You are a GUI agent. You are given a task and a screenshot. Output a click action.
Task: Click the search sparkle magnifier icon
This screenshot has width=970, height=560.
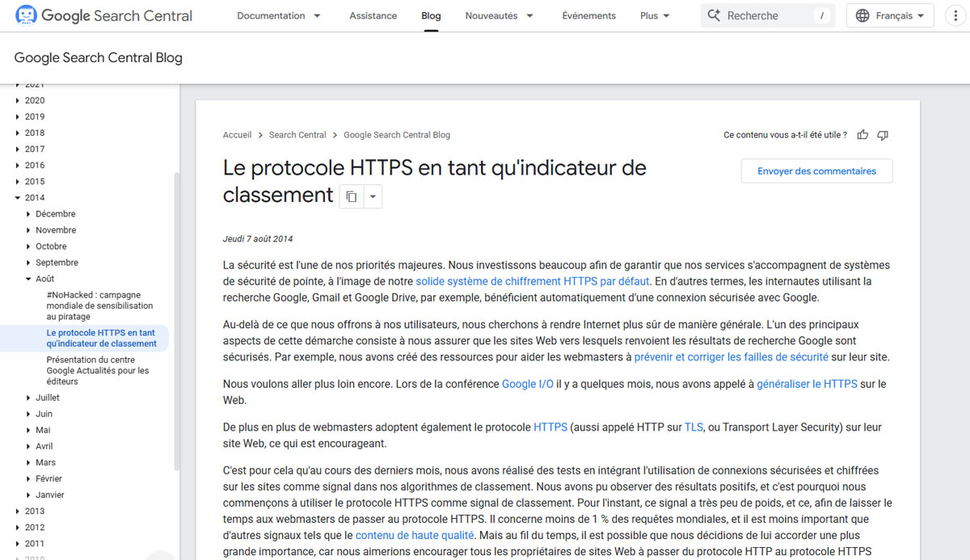[714, 15]
